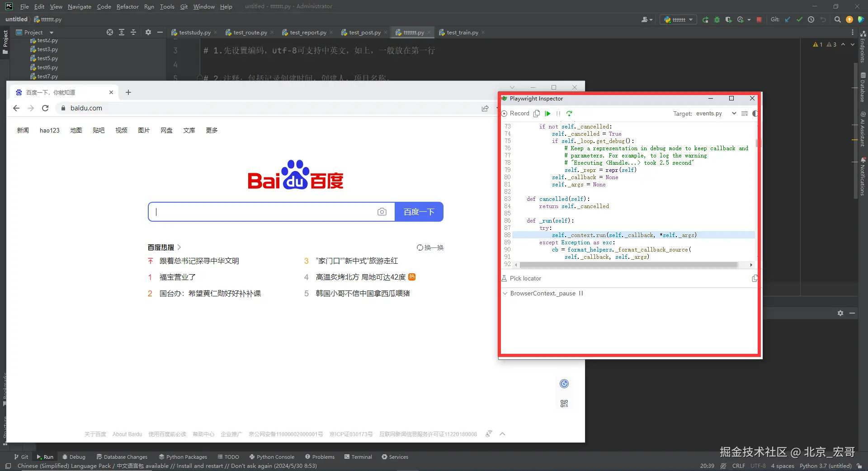Collapse the BrowserContext._pause log entry
This screenshot has height=471, width=868.
click(505, 293)
